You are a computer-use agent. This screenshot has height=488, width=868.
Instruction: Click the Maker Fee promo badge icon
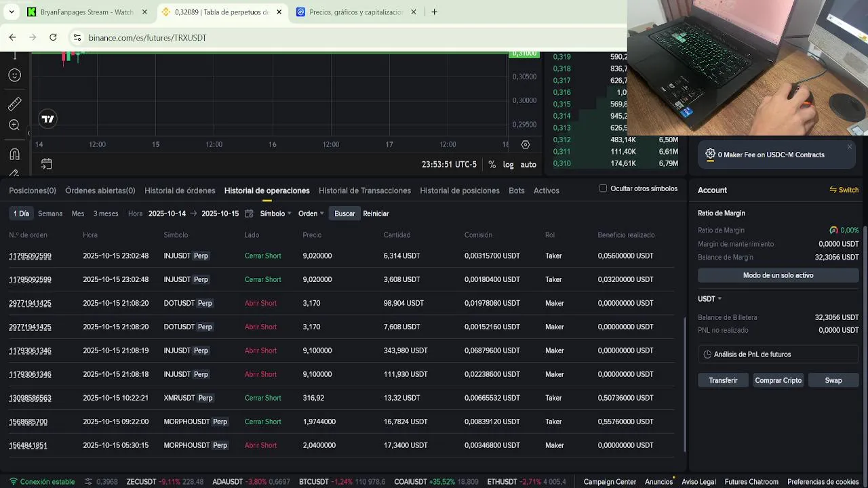tap(710, 155)
